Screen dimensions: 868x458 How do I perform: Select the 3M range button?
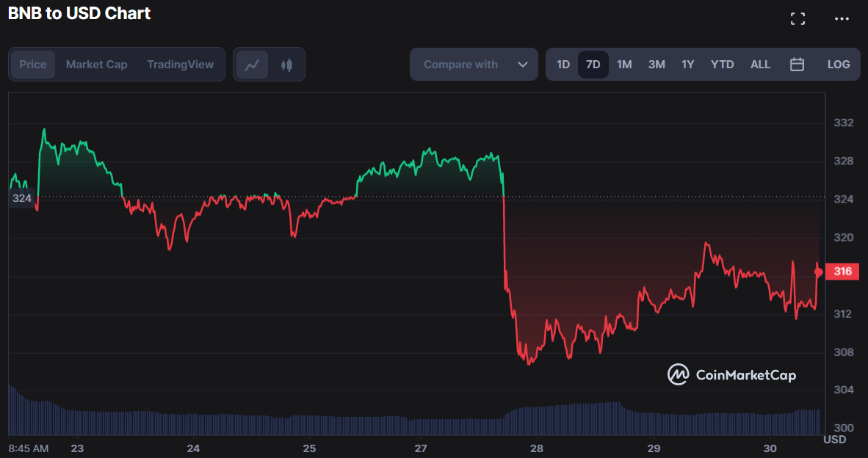[656, 64]
